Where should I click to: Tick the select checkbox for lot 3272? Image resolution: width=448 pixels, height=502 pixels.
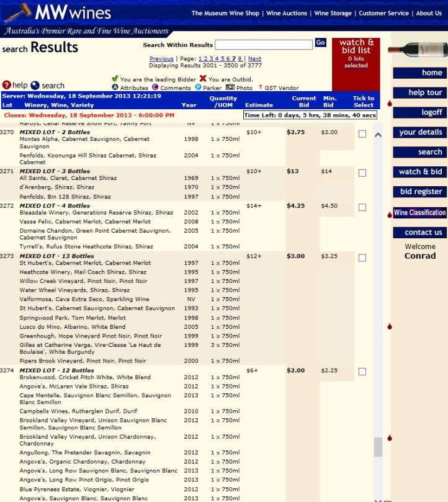pos(362,207)
